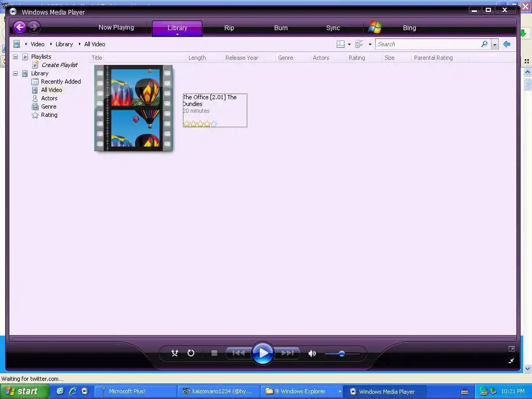Click the large Play button
The height and width of the screenshot is (399, 532).
click(x=262, y=353)
